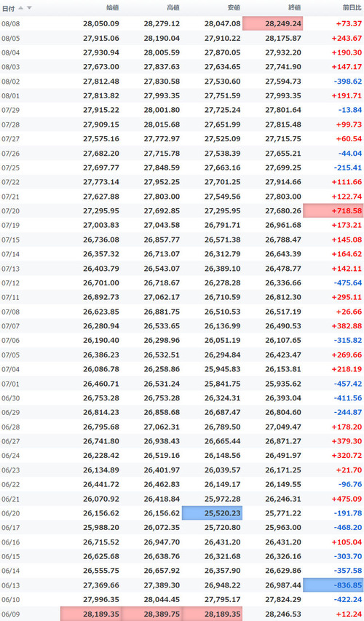Select the 08/08 date row
Image resolution: width=364 pixels, height=621 pixels.
[182, 24]
